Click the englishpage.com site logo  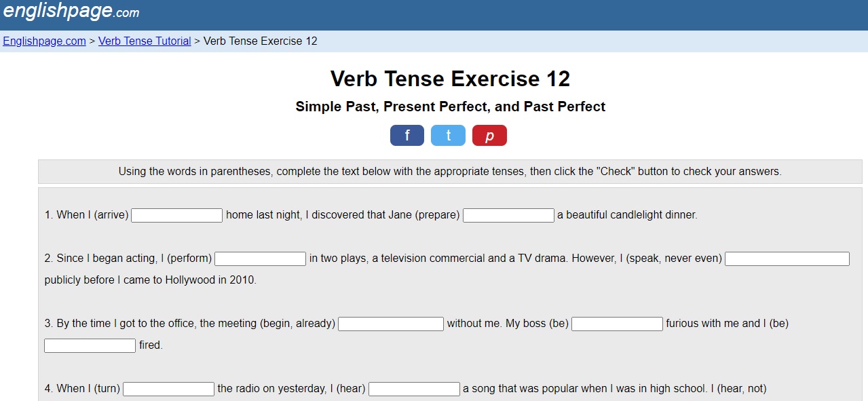[x=71, y=12]
